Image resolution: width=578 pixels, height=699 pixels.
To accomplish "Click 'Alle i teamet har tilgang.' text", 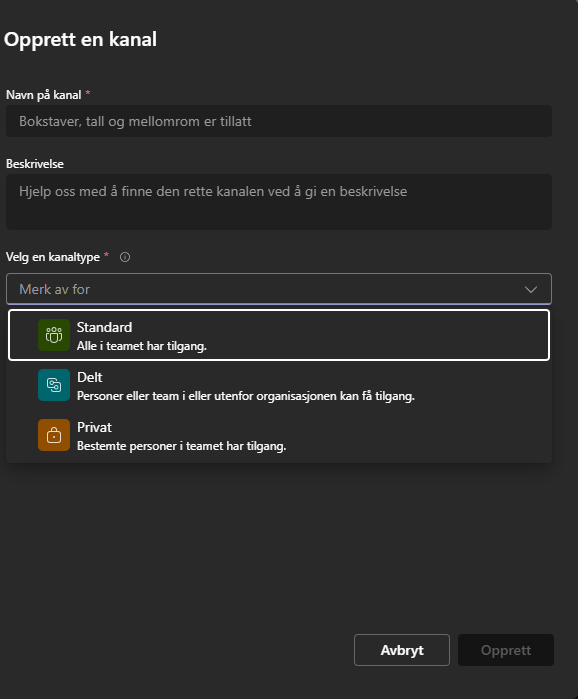I will click(x=142, y=346).
